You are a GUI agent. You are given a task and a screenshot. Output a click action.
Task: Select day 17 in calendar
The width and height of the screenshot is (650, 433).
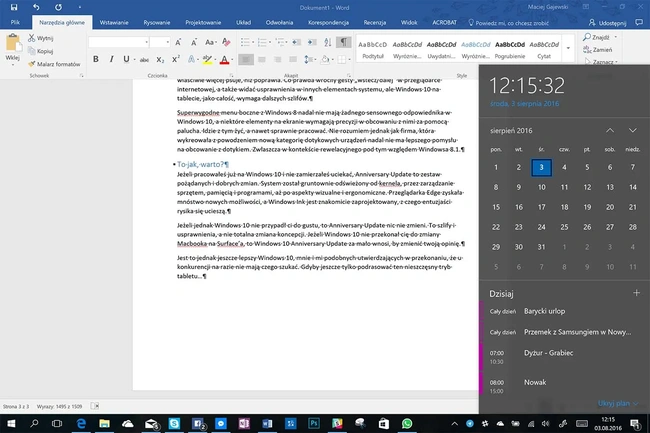541,207
